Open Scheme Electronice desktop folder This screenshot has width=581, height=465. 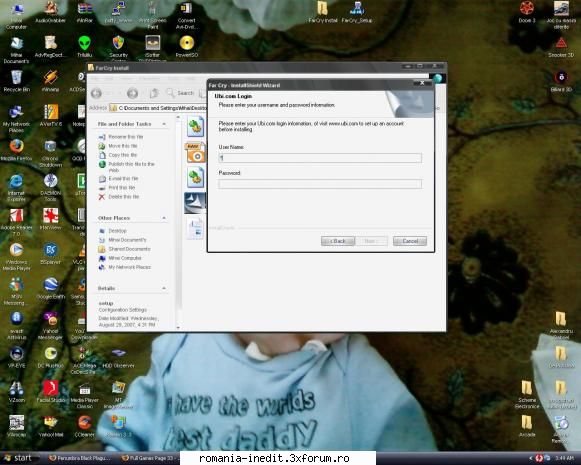click(527, 388)
